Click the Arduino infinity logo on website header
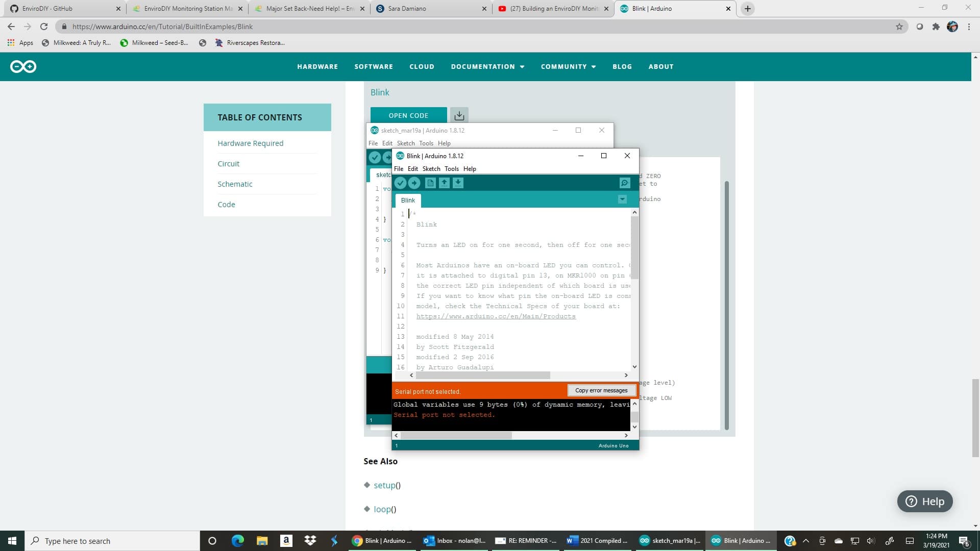Screen dimensions: 980x551 tap(23, 66)
